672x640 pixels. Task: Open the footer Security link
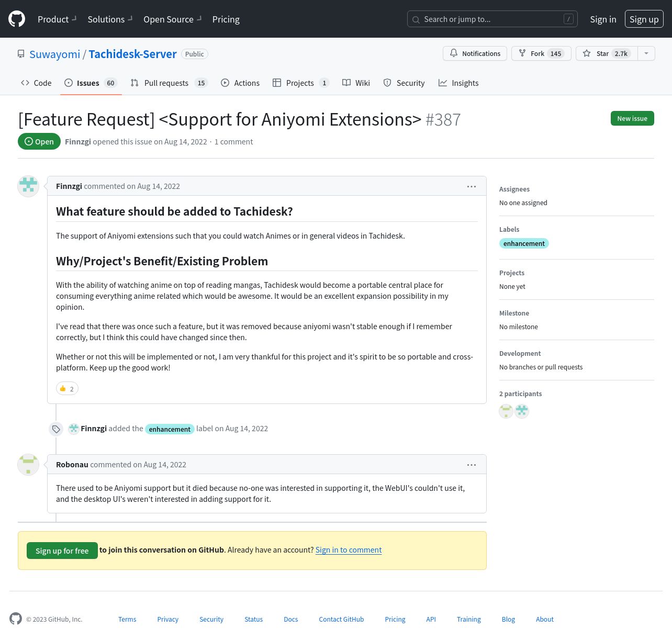pos(211,620)
